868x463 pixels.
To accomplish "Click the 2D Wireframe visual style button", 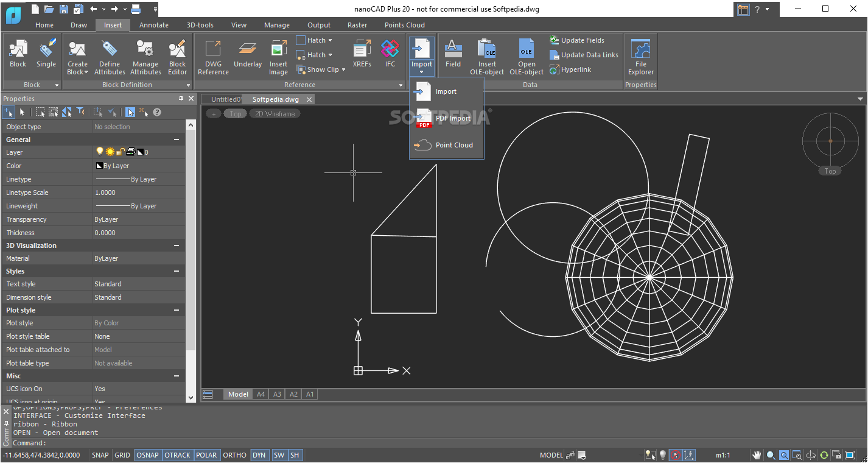I will (275, 113).
